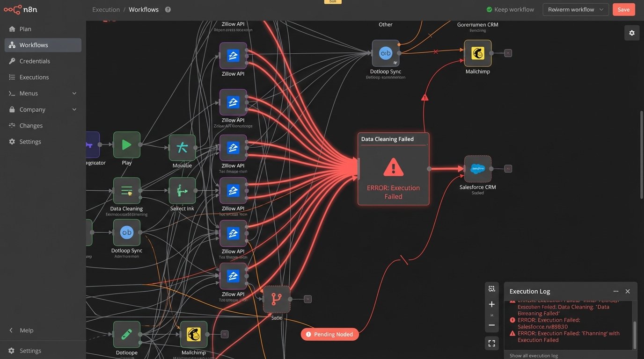This screenshot has width=644, height=359.
Task: Click the zoom in plus button
Action: pyautogui.click(x=491, y=304)
